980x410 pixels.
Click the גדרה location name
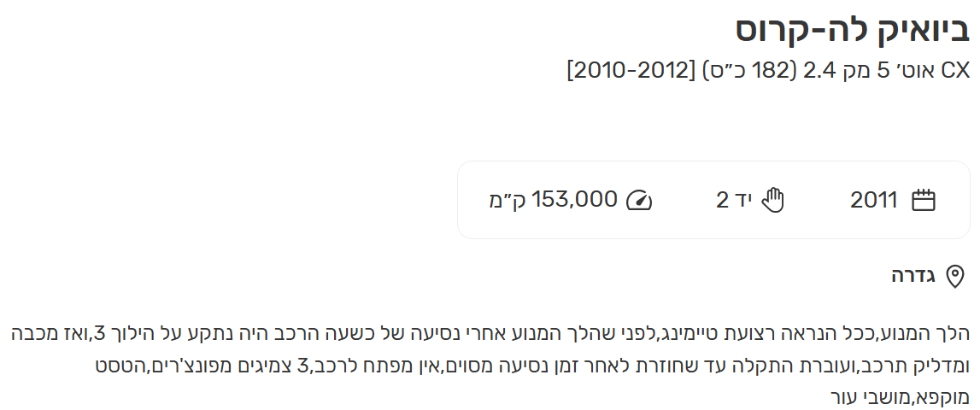point(913,277)
